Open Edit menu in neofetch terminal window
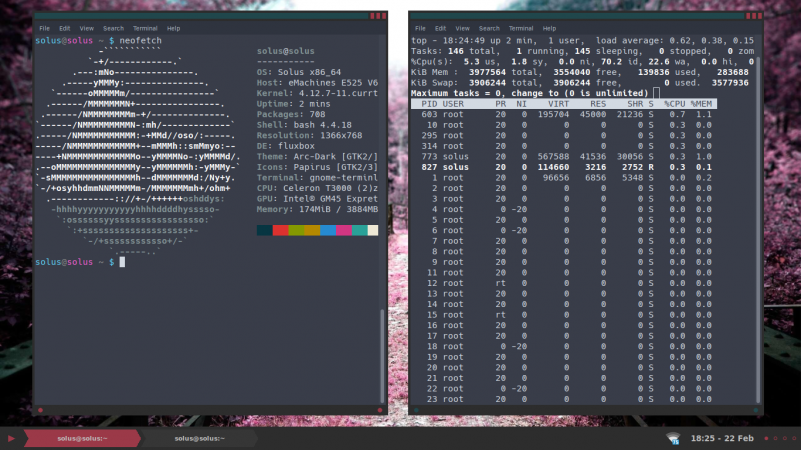The width and height of the screenshot is (801, 450). pos(64,29)
